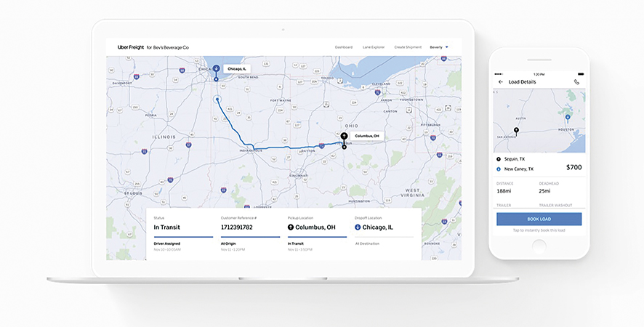The image size is (644, 327).
Task: Tap the 188mi distance value
Action: coord(504,191)
